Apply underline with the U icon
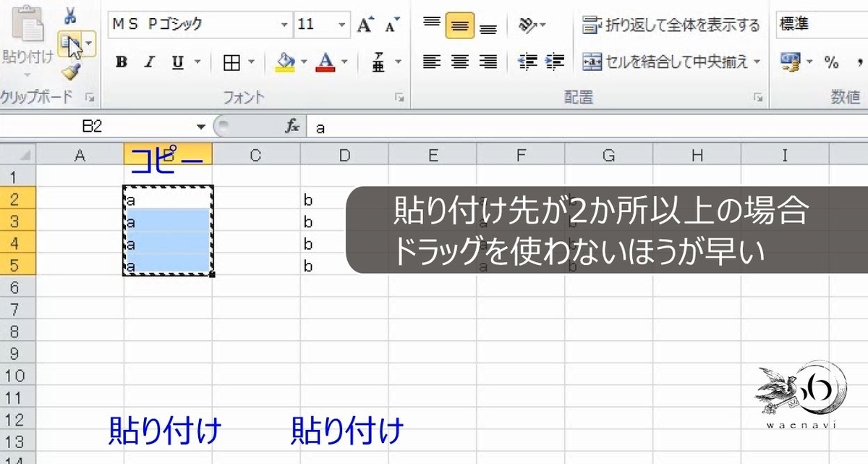This screenshot has height=464, width=868. (176, 62)
